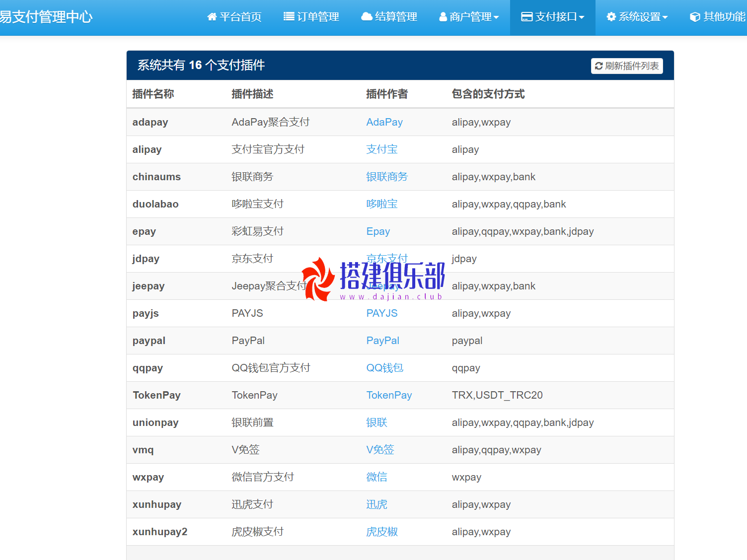The width and height of the screenshot is (747, 560).
Task: Click the description QQ钱包官方支付
Action: [x=271, y=368]
